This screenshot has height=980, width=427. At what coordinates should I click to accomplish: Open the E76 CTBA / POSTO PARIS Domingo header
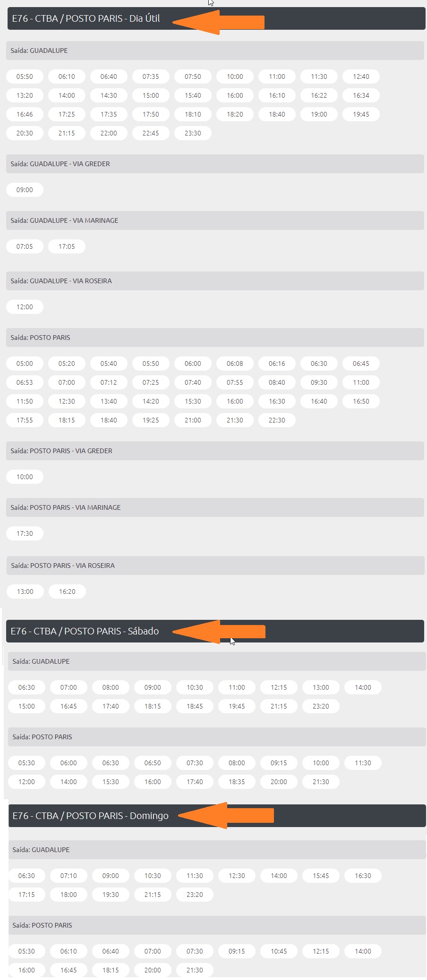[91, 816]
